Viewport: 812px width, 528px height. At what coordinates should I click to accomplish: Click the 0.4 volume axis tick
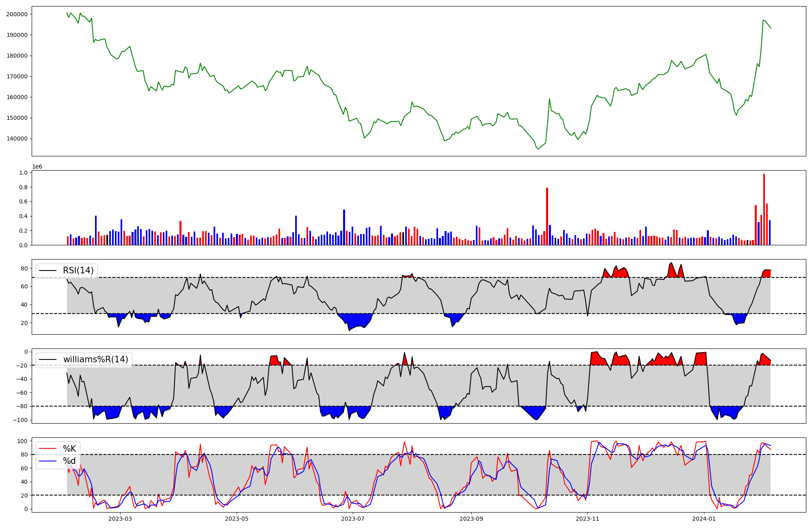(x=23, y=216)
